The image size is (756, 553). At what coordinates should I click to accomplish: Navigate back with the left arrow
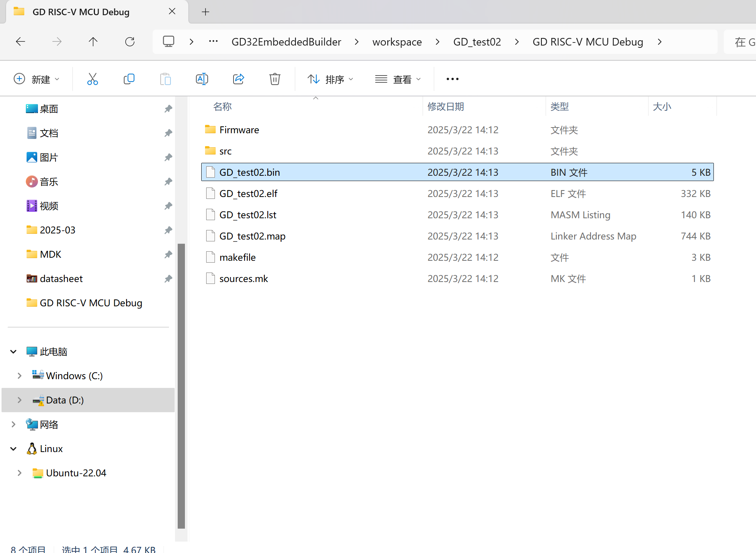coord(21,42)
